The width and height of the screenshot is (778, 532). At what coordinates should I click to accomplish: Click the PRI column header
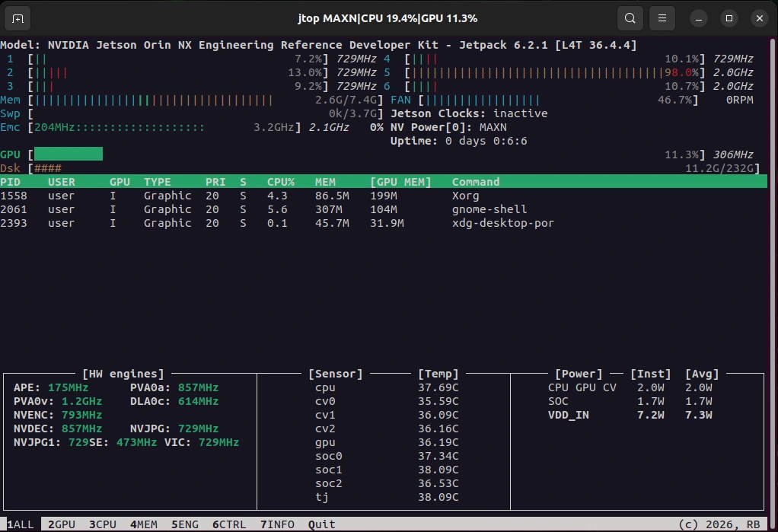pyautogui.click(x=216, y=182)
